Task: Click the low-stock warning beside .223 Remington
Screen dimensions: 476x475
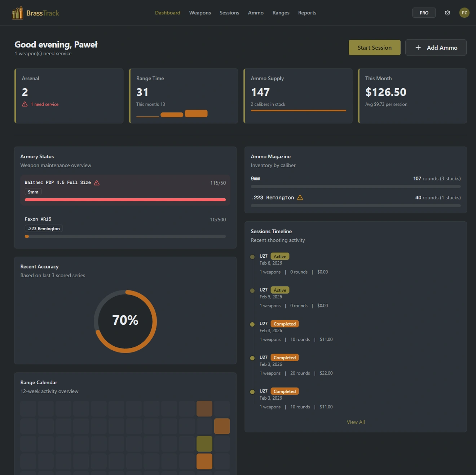Action: tap(300, 197)
